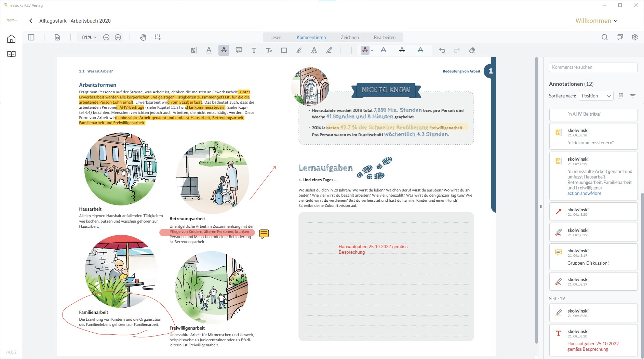Select the Hausaufgaben 25.10.2022 text annotation entry
Image resolution: width=644 pixels, height=359 pixels.
(593, 340)
